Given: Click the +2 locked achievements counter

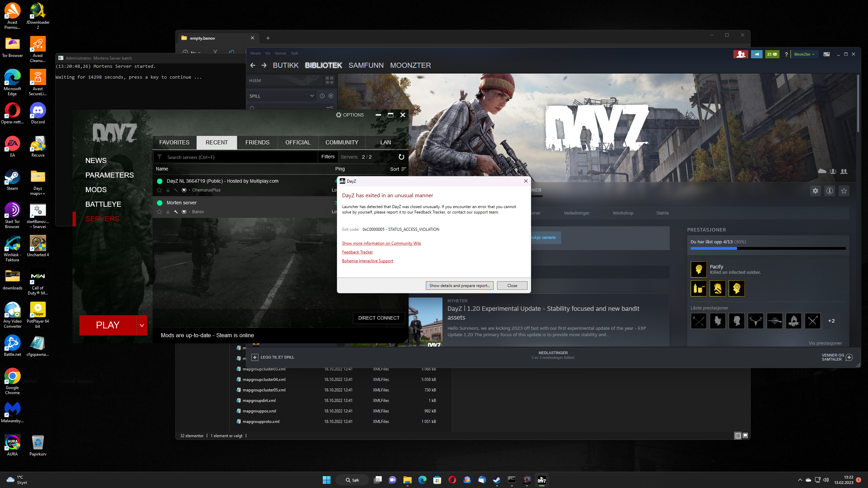Looking at the screenshot, I should tap(831, 321).
